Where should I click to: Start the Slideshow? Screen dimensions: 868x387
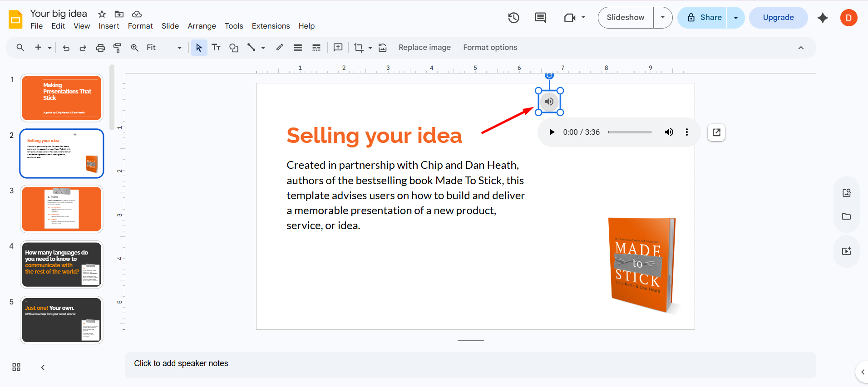(626, 18)
